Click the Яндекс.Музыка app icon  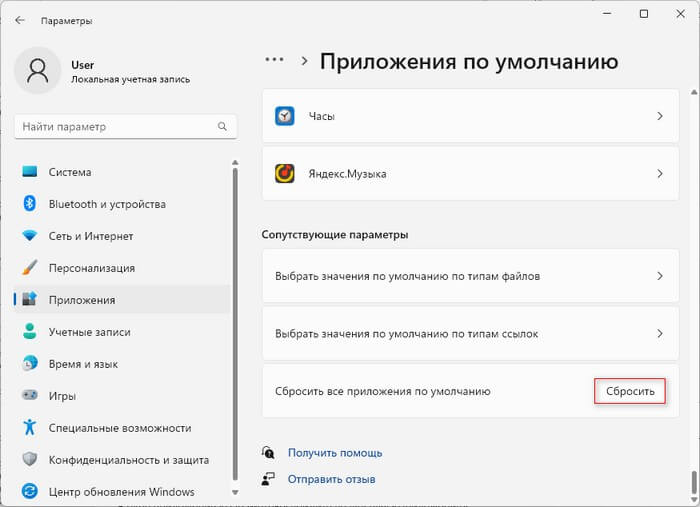284,174
